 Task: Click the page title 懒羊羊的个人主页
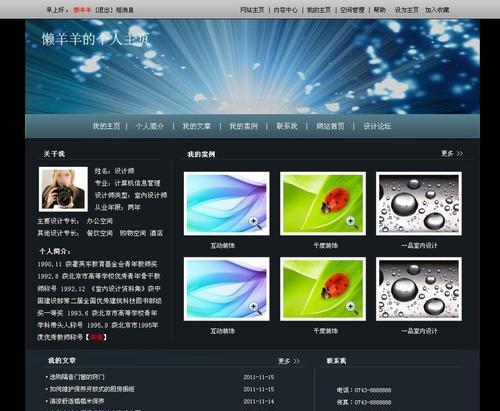(x=95, y=39)
